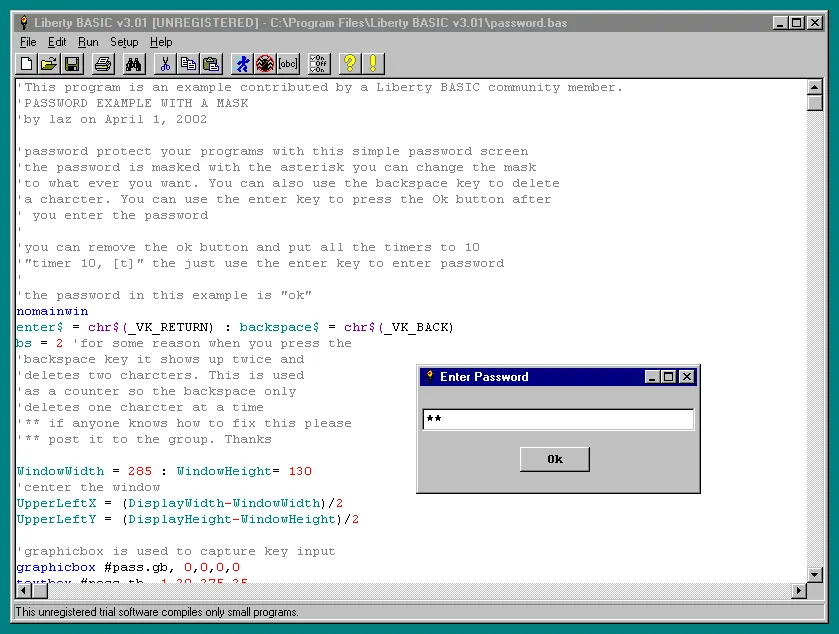Click the vertical scrollbar thumb

(x=814, y=103)
